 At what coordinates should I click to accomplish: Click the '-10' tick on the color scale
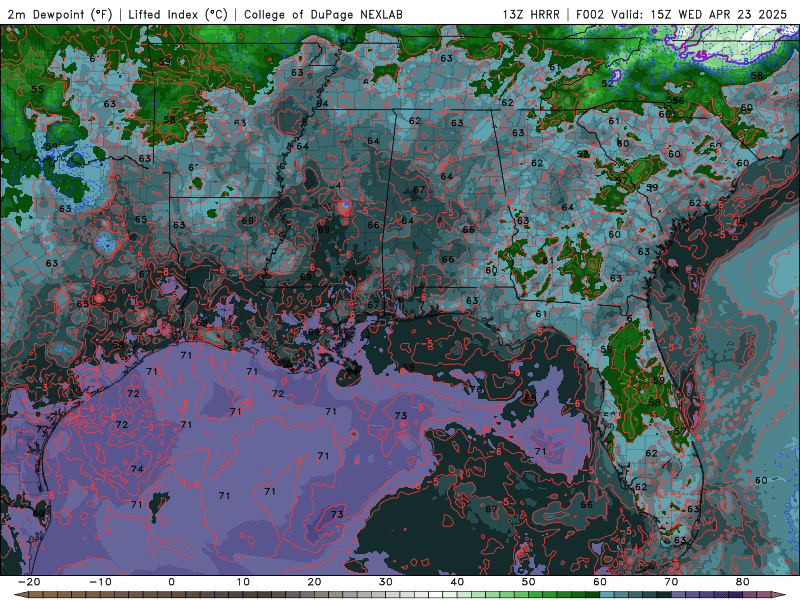click(x=99, y=582)
